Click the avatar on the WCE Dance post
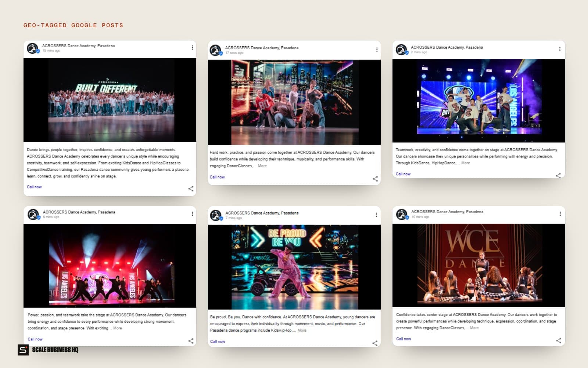This screenshot has width=588, height=368. 402,214
